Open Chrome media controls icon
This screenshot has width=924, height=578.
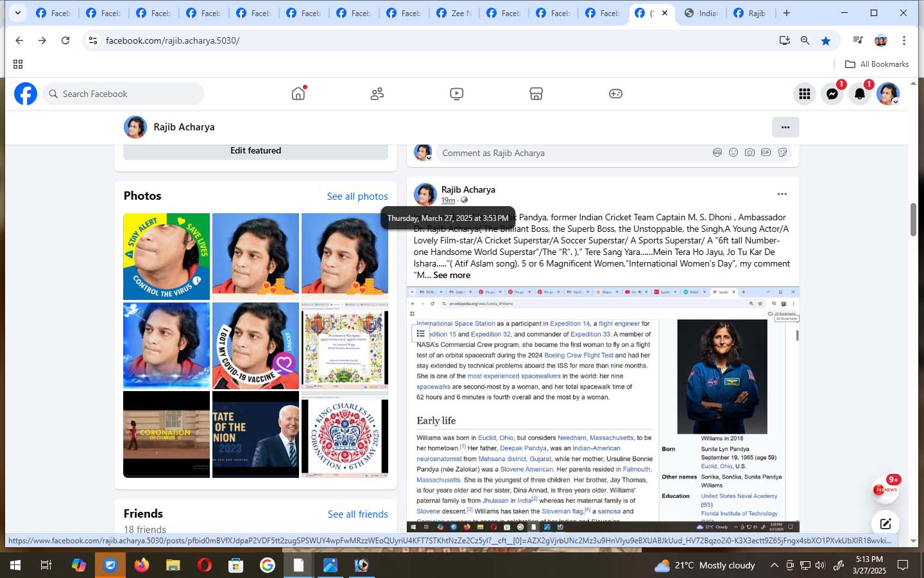(858, 40)
